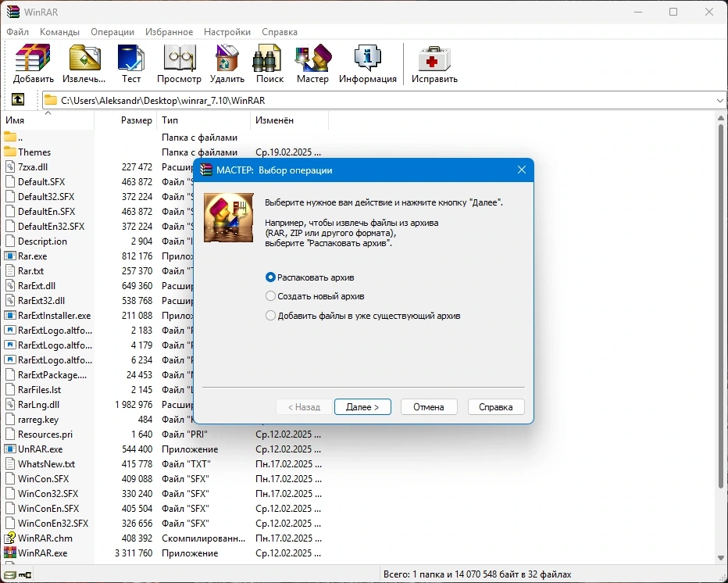Click the file list vertical scrollbar thumb
Viewport: 728px width, 583px height.
click(720, 306)
